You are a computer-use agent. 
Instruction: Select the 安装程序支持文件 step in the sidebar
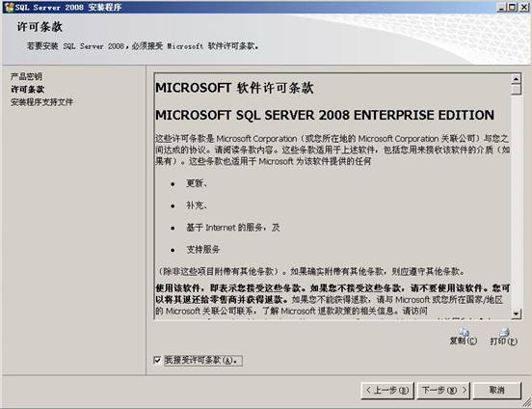[x=41, y=102]
